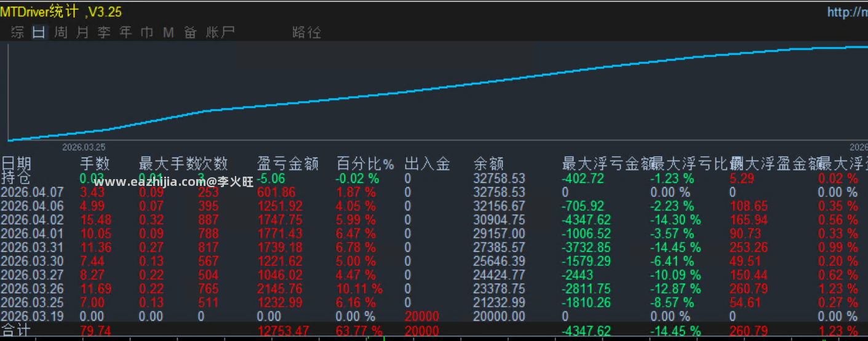The image size is (868, 341).
Task: Click the profit value 1251.92
Action: [x=280, y=206]
